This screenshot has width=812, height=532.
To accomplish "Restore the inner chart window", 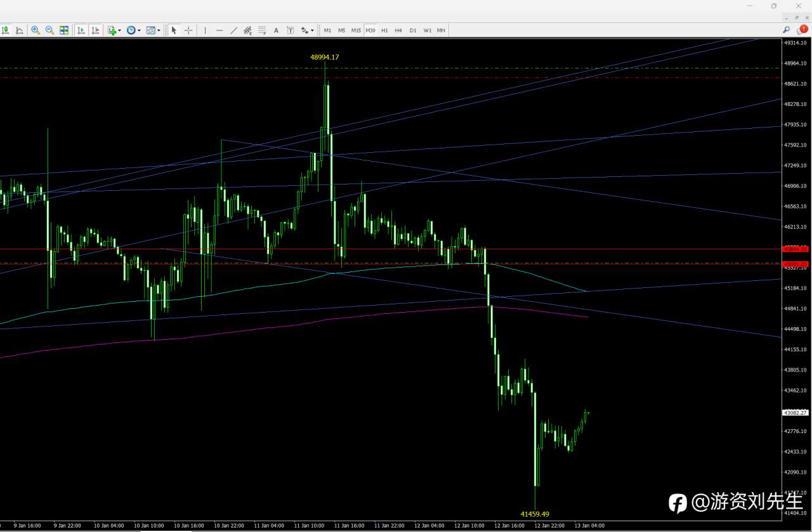I will (x=797, y=17).
